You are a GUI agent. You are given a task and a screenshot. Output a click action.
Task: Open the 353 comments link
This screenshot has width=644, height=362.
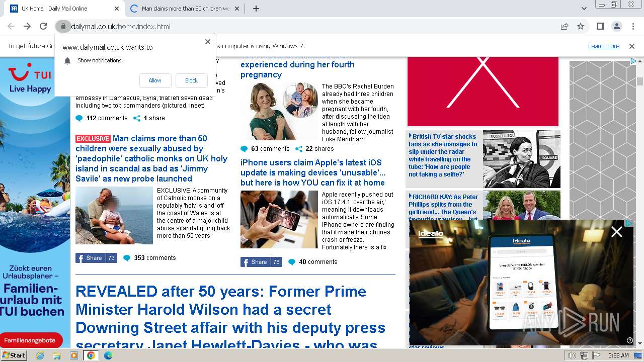point(149,258)
